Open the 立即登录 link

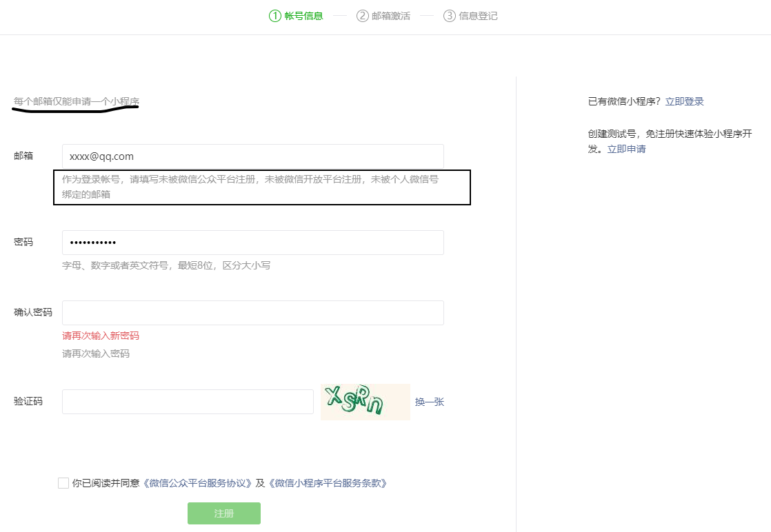tap(684, 101)
